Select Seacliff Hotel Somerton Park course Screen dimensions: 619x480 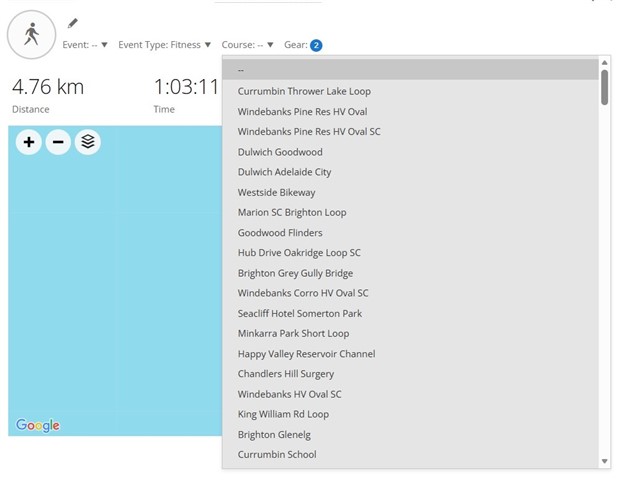[x=300, y=313]
